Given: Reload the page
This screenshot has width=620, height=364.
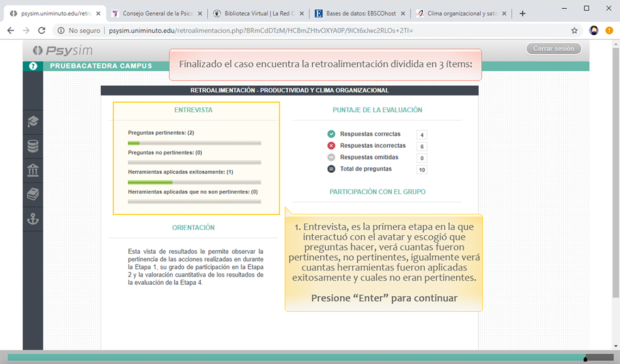Looking at the screenshot, I should 41,30.
